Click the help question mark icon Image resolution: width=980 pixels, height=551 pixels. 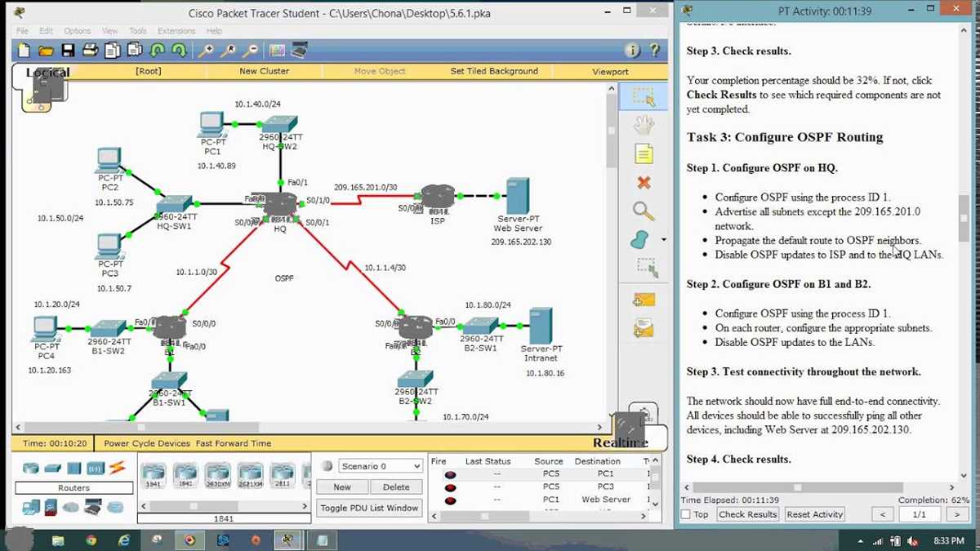pos(656,51)
